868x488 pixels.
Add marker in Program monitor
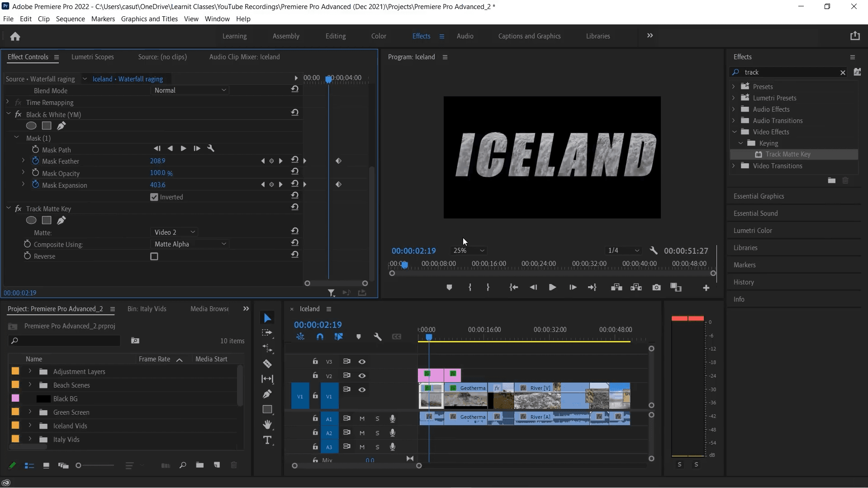pyautogui.click(x=449, y=288)
